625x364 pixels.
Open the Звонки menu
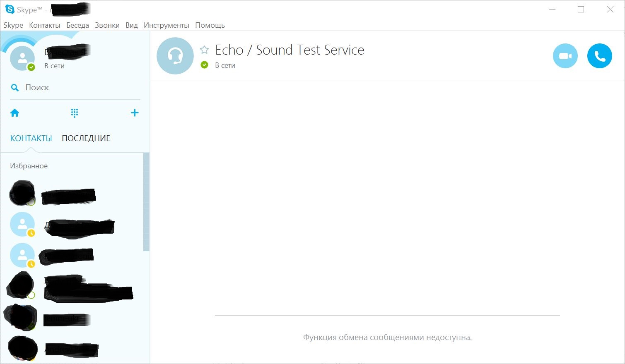107,25
